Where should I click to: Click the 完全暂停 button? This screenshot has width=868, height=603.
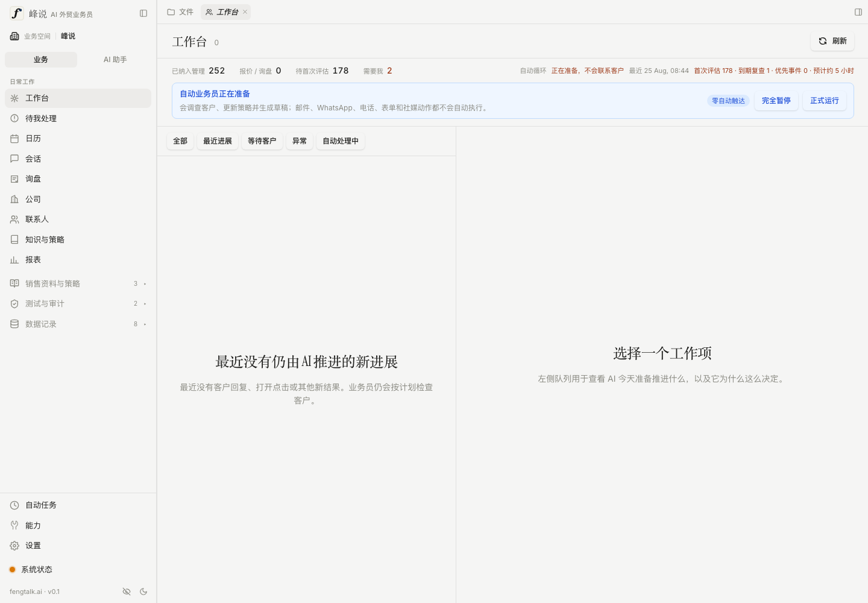(x=776, y=101)
